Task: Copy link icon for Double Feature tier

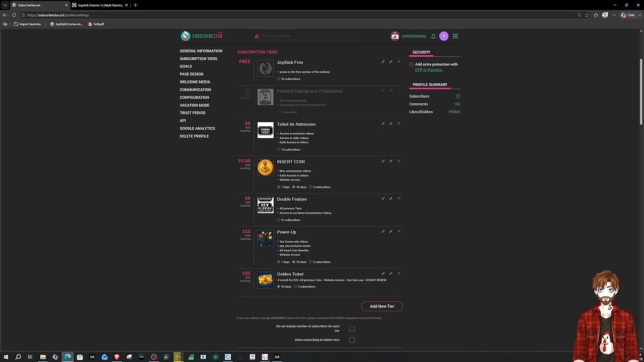Action: 383,199
